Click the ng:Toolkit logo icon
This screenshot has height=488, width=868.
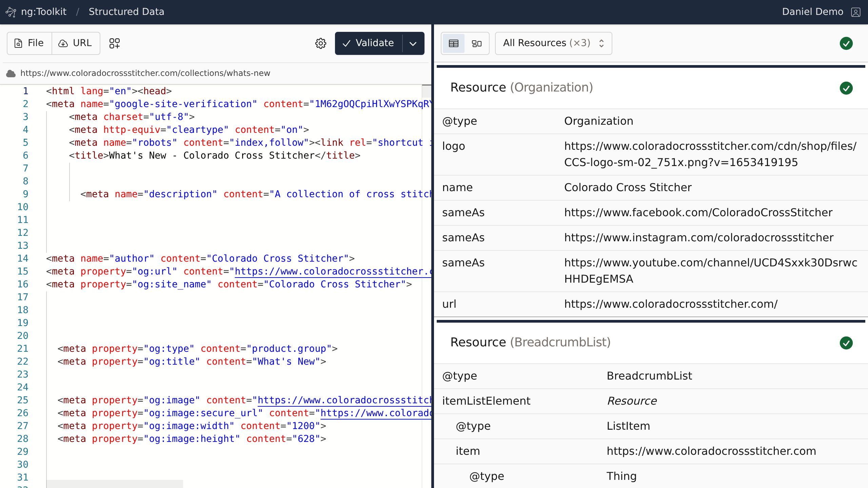click(11, 12)
